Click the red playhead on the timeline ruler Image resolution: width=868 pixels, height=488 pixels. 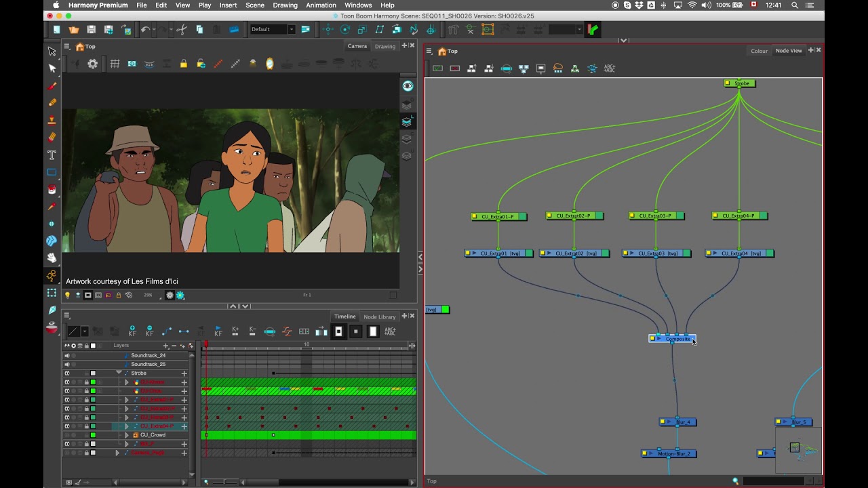pyautogui.click(x=206, y=344)
